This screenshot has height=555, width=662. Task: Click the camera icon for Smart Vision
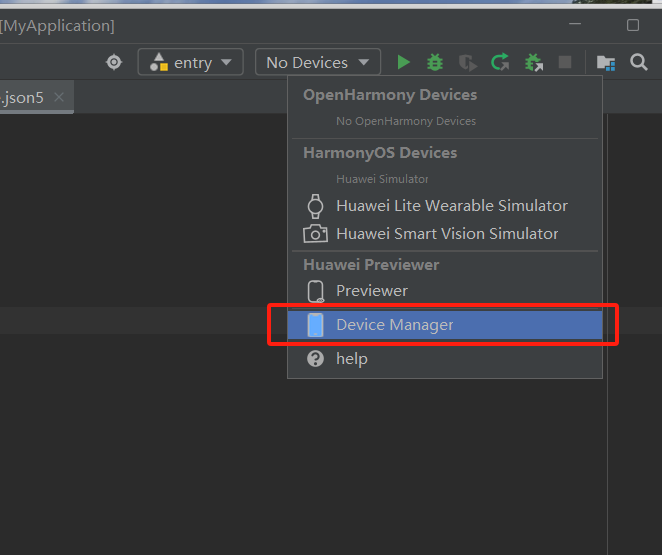click(x=315, y=233)
